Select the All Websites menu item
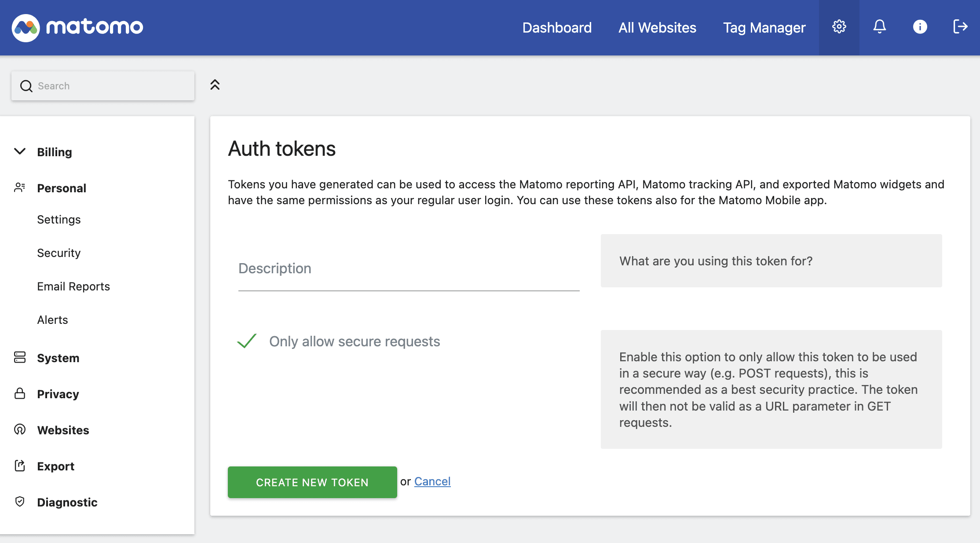The width and height of the screenshot is (980, 543). pyautogui.click(x=657, y=28)
